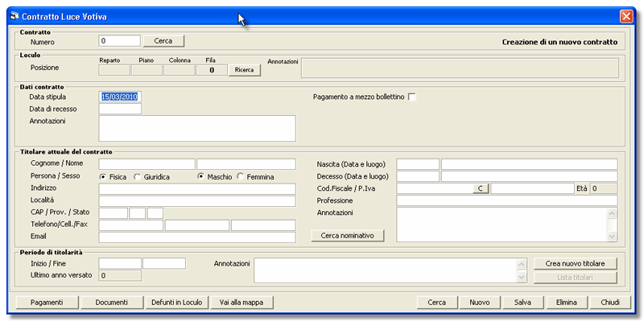Click the down arrow of Titolare Annotazioni scrollbar

612,237
